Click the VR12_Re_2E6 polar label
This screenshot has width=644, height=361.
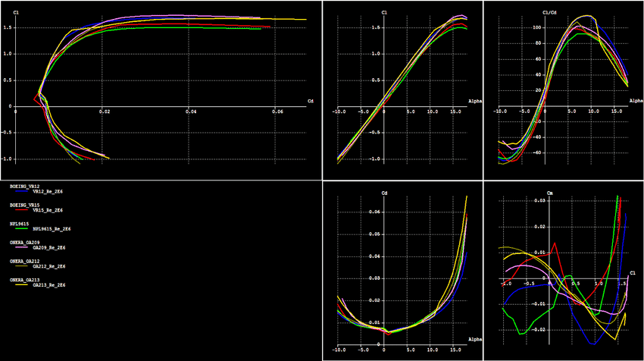[x=48, y=191]
